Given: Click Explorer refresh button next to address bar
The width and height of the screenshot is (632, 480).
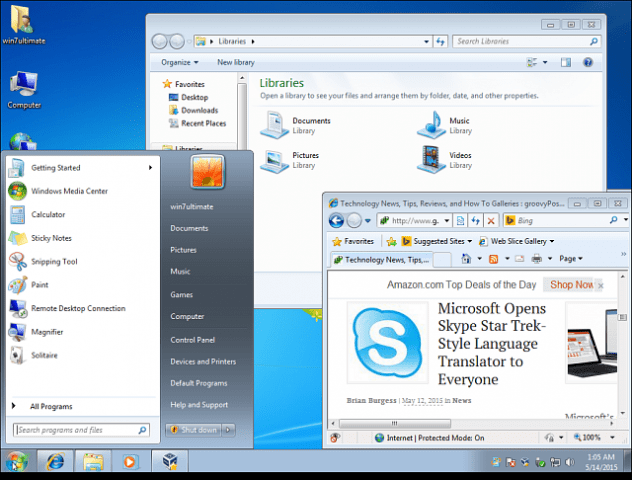Looking at the screenshot, I should click(x=441, y=42).
